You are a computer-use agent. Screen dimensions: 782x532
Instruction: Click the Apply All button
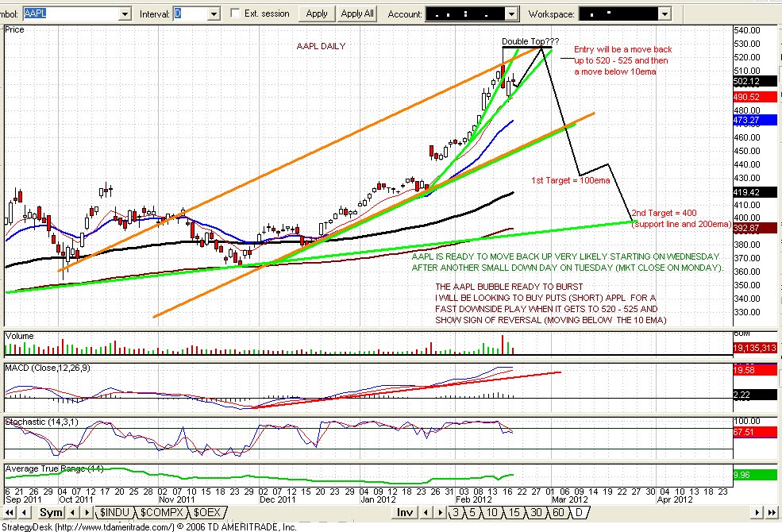click(x=357, y=14)
